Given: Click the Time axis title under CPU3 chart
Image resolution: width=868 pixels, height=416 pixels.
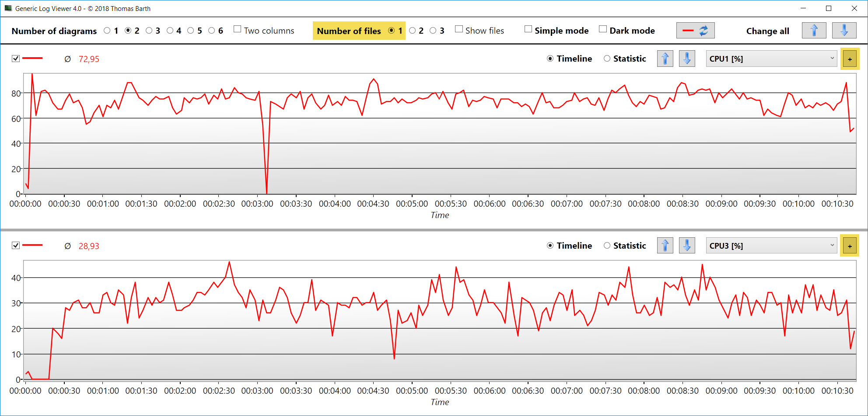Looking at the screenshot, I should [x=440, y=402].
